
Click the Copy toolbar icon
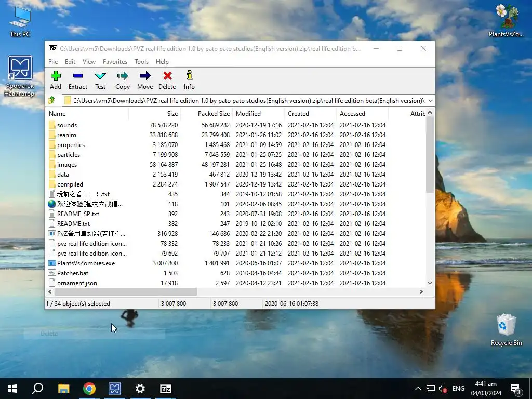[x=123, y=76]
